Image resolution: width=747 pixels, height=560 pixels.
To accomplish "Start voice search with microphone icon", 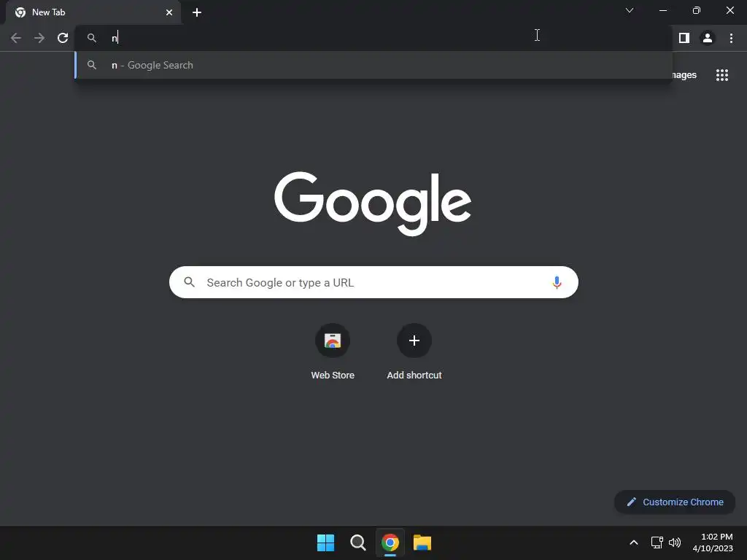I will (x=557, y=282).
